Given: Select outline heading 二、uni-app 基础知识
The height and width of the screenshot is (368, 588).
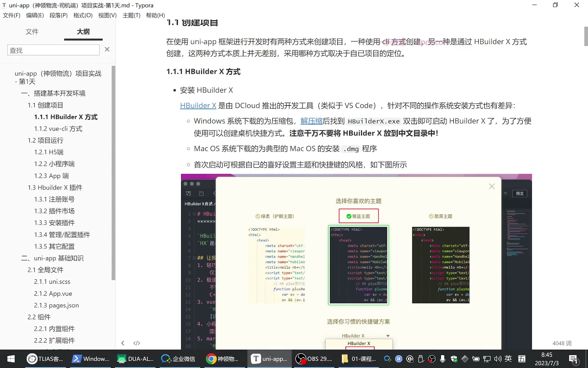Looking at the screenshot, I should [52, 258].
